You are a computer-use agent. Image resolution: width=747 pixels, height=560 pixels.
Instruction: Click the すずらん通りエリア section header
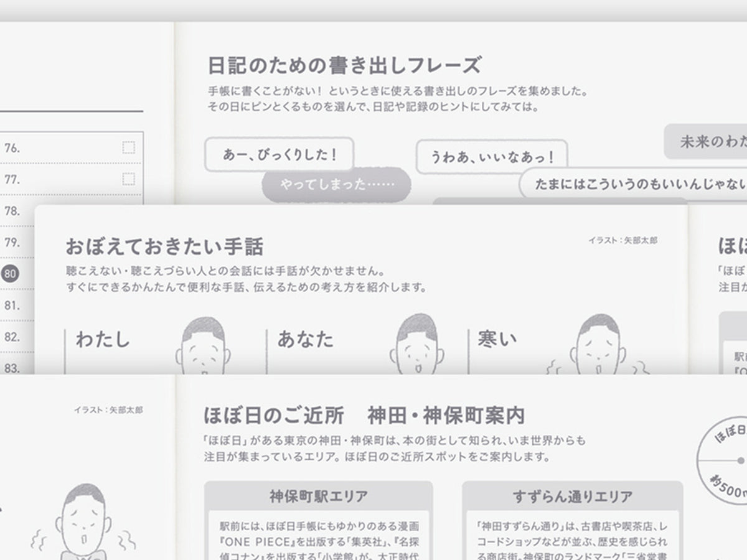coord(573,497)
